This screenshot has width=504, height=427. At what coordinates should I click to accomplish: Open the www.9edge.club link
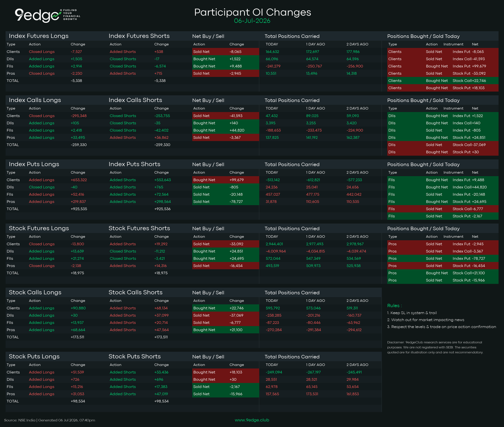pos(252,420)
